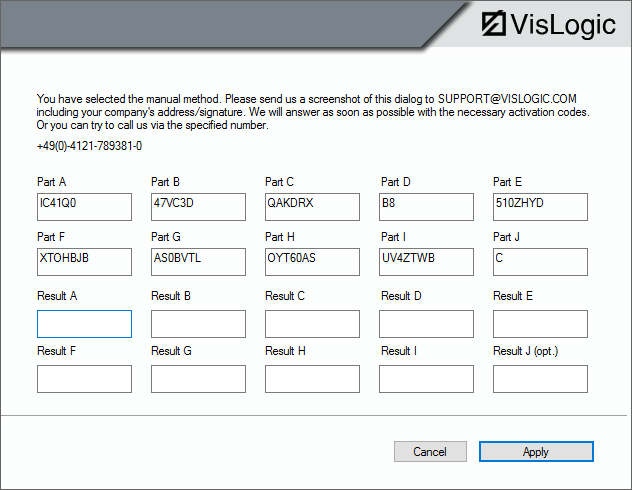The width and height of the screenshot is (632, 490).
Task: Click the Result F text field
Action: click(84, 379)
